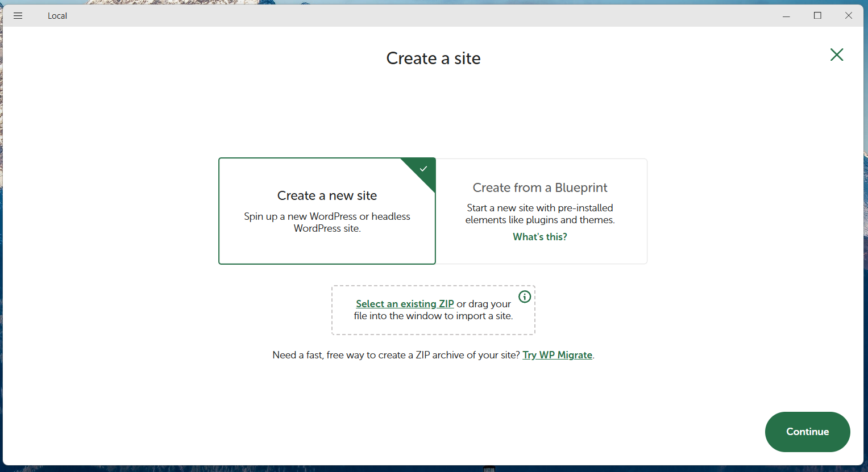868x472 pixels.
Task: Click the dashed ZIP import drop zone
Action: coord(433,310)
